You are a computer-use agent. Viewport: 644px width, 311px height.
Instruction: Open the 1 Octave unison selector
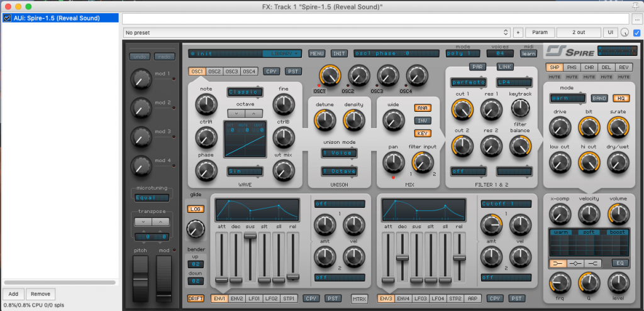[339, 171]
